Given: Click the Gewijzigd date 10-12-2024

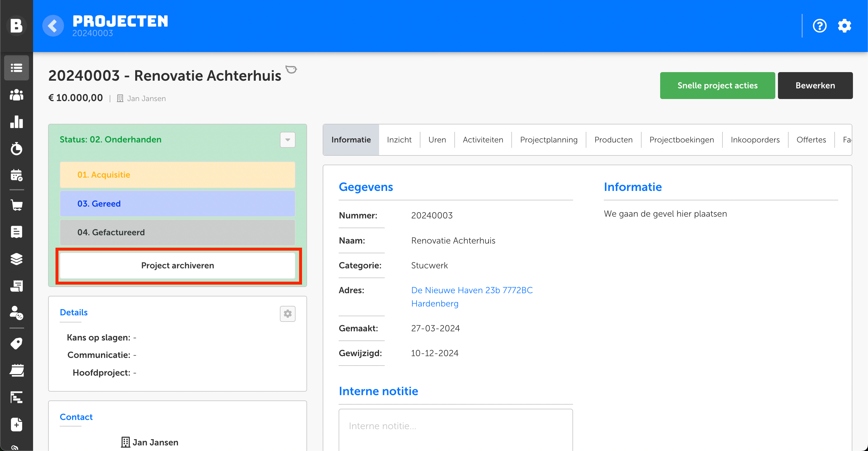Looking at the screenshot, I should point(435,353).
